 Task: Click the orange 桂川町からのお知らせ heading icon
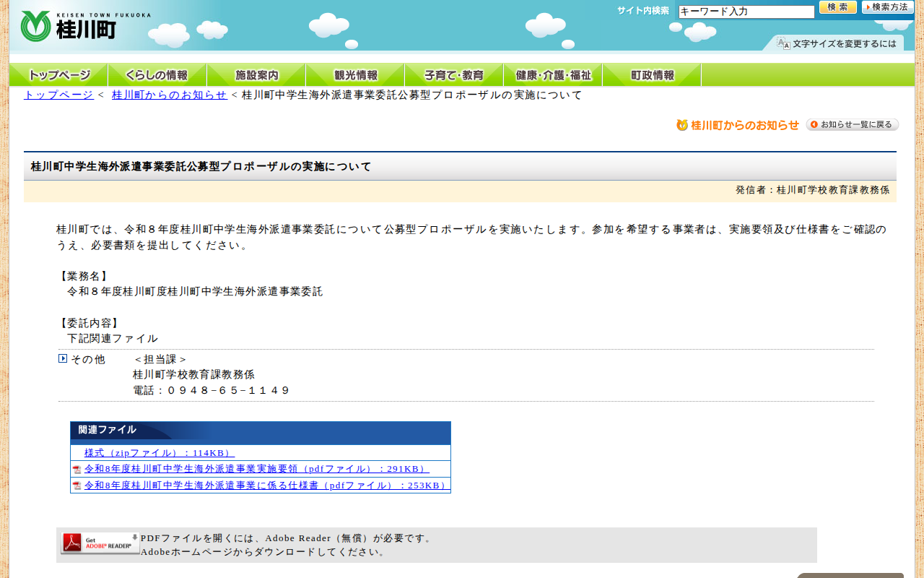[682, 125]
